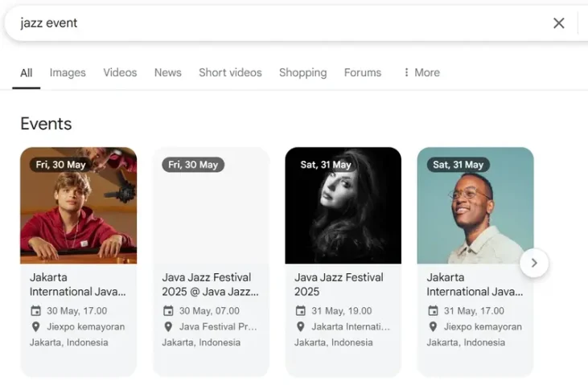Screen dimensions: 588x385
Task: Open the Forums tab
Action: pyautogui.click(x=363, y=72)
